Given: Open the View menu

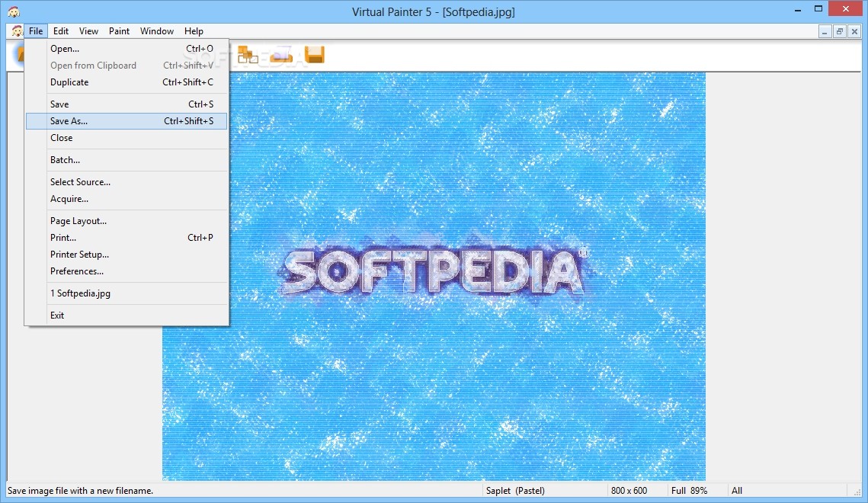Looking at the screenshot, I should [x=88, y=31].
